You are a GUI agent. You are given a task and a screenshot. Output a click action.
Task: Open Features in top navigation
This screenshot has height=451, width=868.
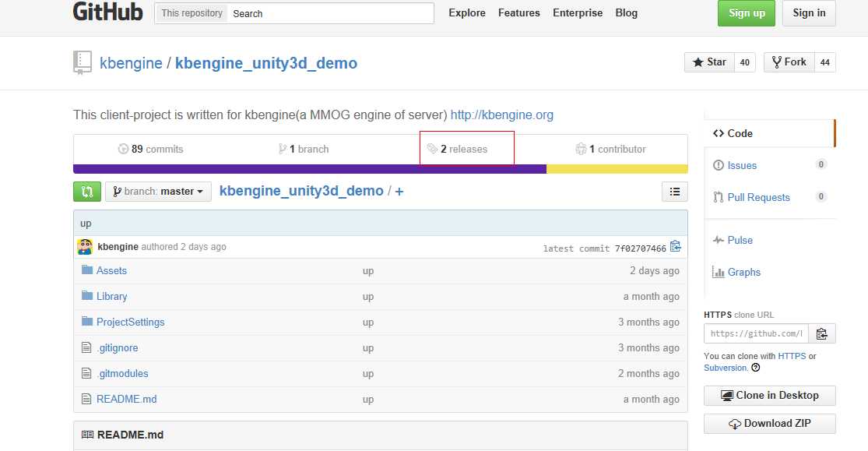tap(518, 12)
